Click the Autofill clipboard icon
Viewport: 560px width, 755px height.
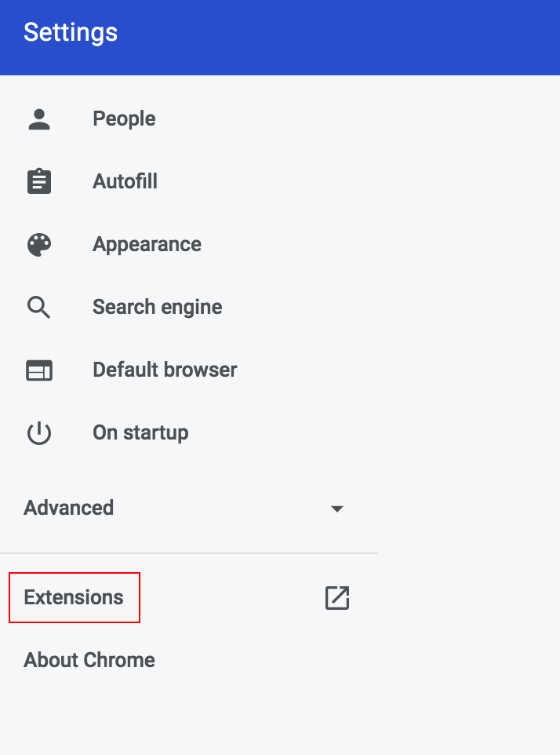point(39,181)
